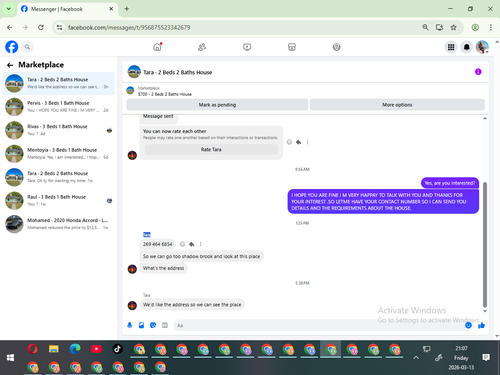This screenshot has height=375, width=500.
Task: Open a new browser tab
Action: 127,9
